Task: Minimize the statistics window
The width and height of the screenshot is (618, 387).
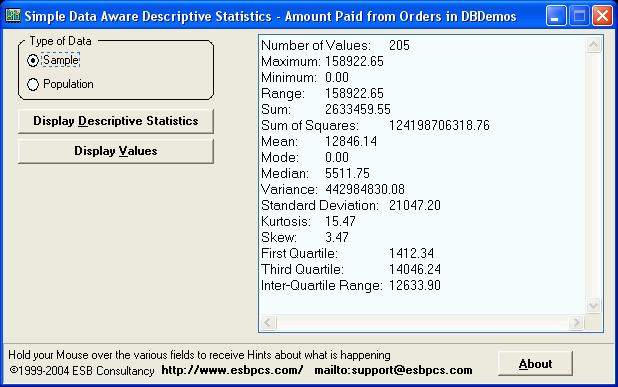Action: (556, 16)
